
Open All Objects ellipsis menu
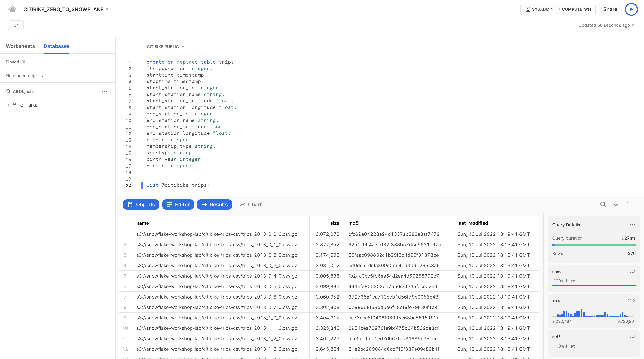[105, 91]
